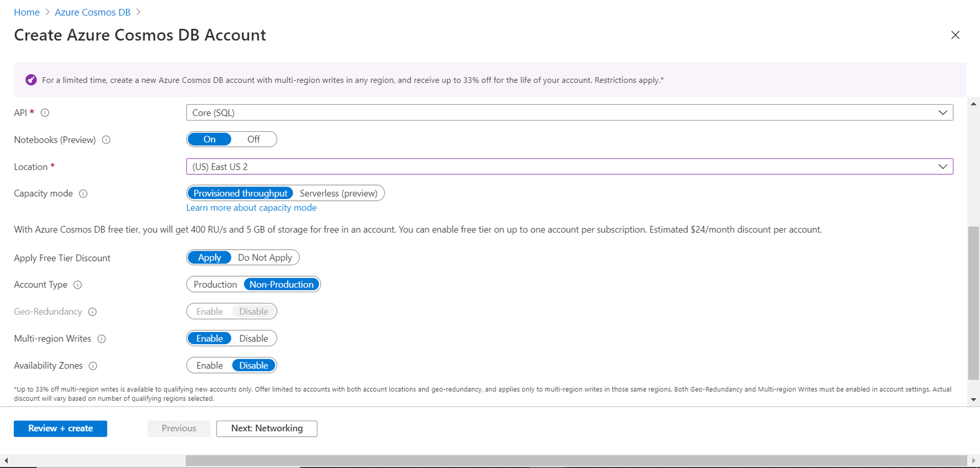Click the rocket icon in promo banner
This screenshot has height=468, width=980.
coord(31,80)
